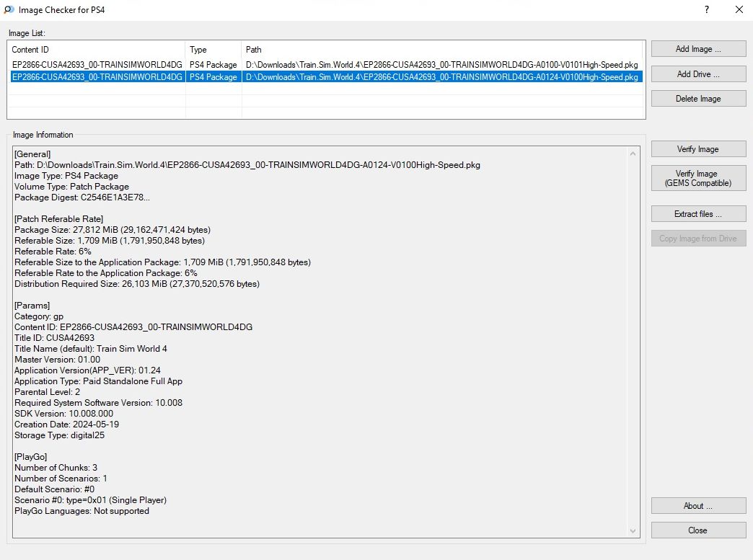Click the scroll up arrow in Image Information

[x=633, y=154]
